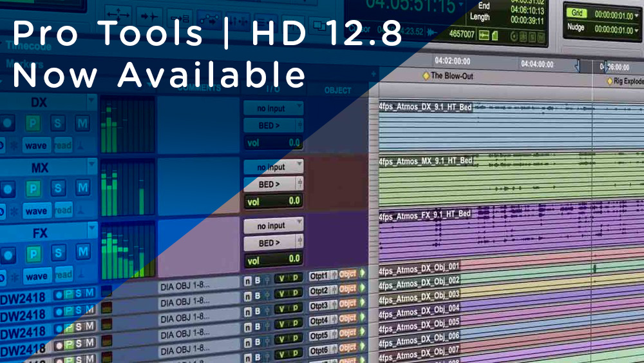This screenshot has height=363, width=644.
Task: Click MX track 'BED >' output selector
Action: coord(274,184)
